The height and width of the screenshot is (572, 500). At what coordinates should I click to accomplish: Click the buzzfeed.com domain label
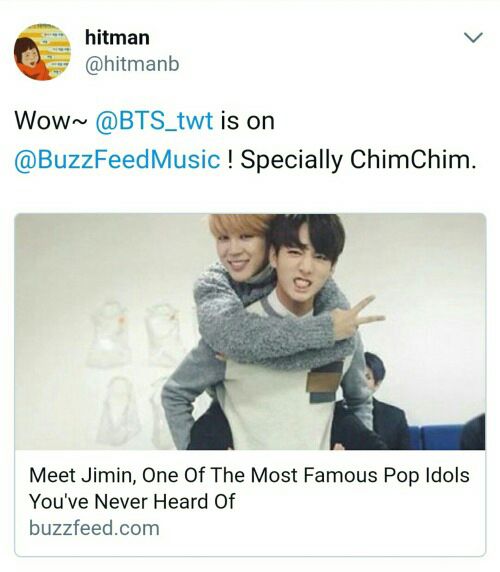point(94,528)
